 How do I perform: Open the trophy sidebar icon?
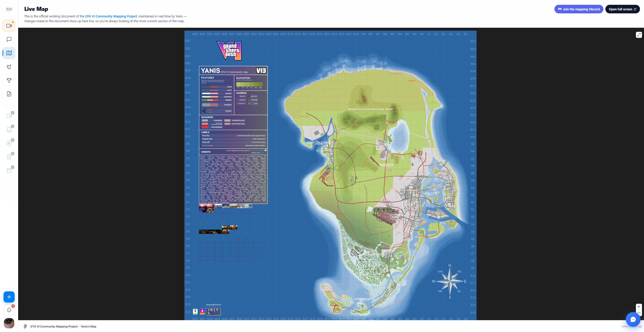coord(9,80)
